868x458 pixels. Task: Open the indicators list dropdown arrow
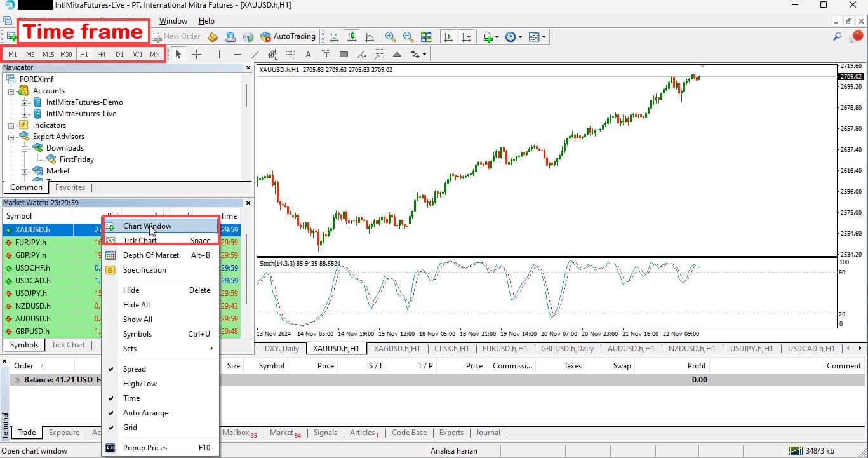click(x=497, y=37)
